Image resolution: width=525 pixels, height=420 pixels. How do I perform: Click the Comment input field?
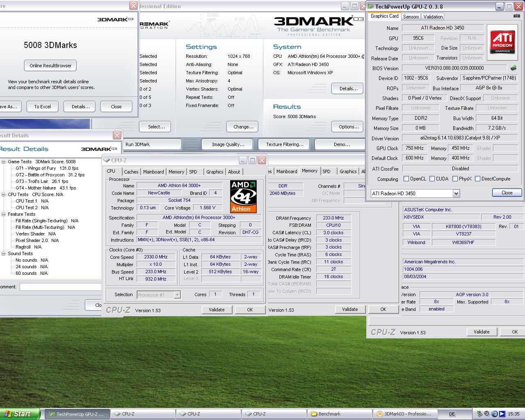click(61, 287)
